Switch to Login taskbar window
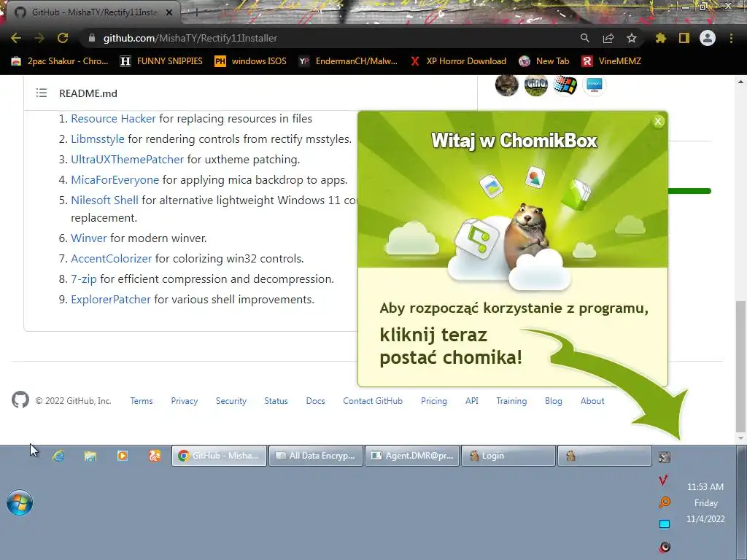Viewport: 747px width, 560px height. (x=508, y=456)
